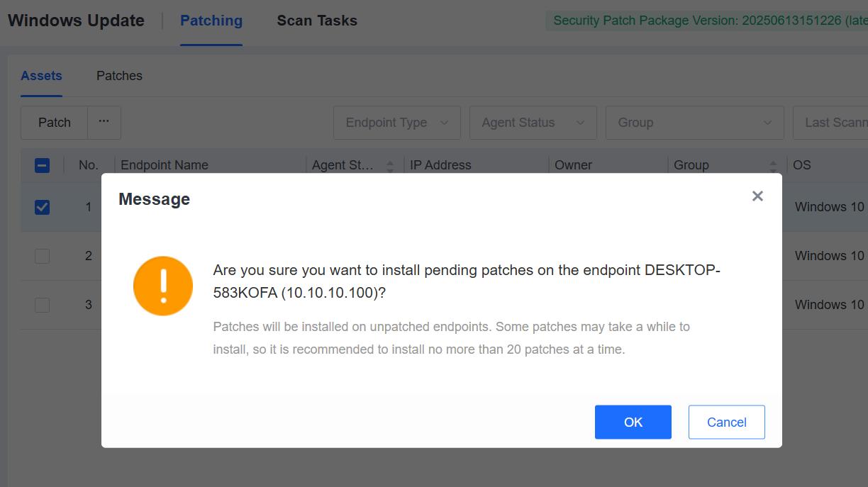This screenshot has height=487, width=868.
Task: Cancel the patch installation dialog
Action: coord(727,422)
